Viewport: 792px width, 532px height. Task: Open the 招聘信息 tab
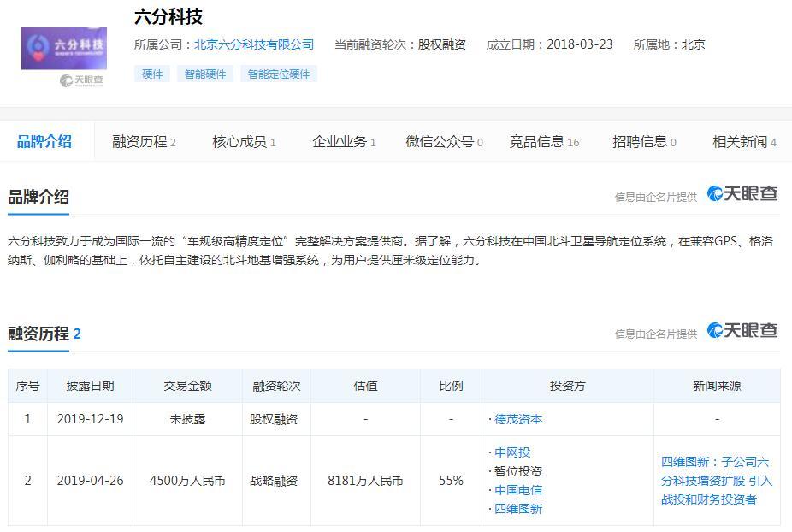tap(644, 142)
